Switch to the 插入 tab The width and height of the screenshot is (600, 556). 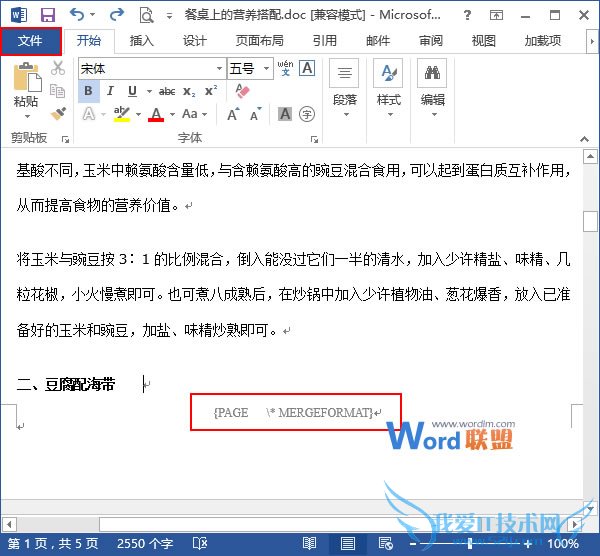coord(141,41)
